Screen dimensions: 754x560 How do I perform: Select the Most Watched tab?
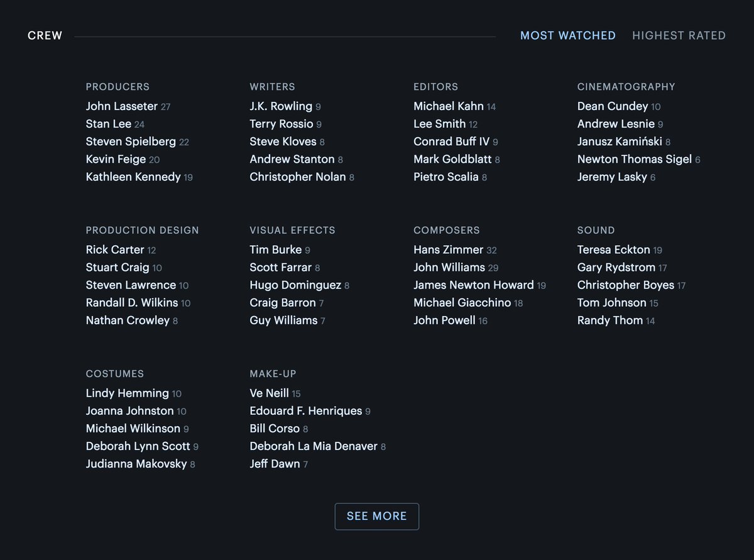click(x=567, y=36)
